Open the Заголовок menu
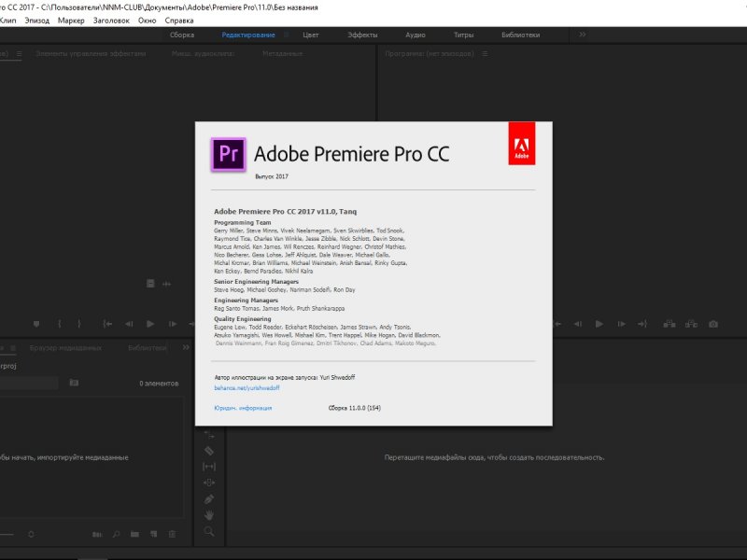Viewport: 747px width, 560px height. (111, 21)
